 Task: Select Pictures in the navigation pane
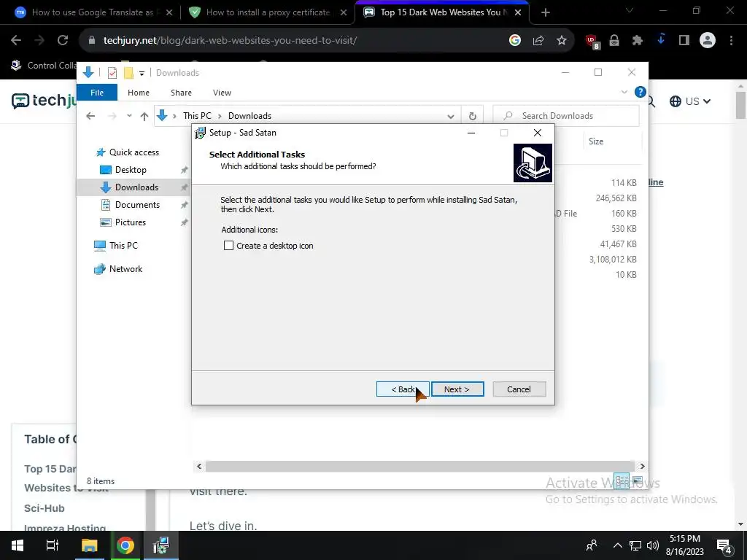[x=130, y=222]
